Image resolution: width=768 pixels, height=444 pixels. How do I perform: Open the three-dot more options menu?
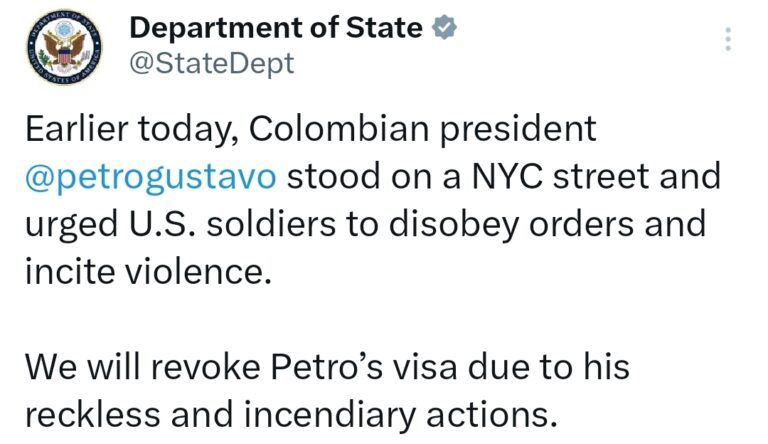(x=728, y=39)
